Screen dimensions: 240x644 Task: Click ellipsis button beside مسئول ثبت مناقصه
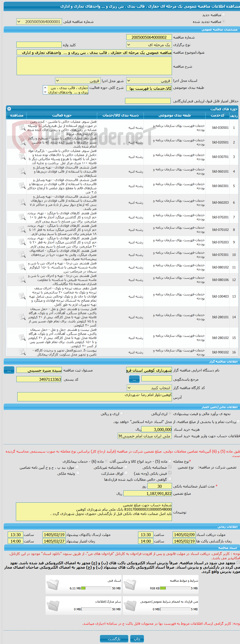(x=9, y=370)
